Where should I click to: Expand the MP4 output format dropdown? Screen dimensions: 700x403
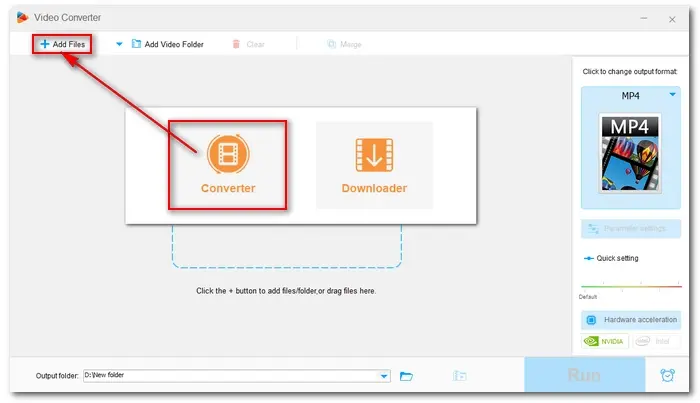pos(672,95)
